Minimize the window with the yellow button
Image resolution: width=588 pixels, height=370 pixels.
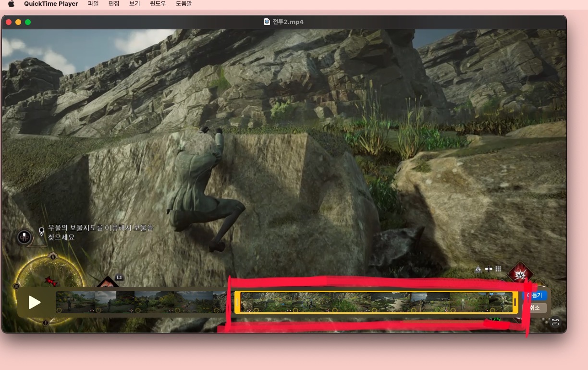(18, 22)
